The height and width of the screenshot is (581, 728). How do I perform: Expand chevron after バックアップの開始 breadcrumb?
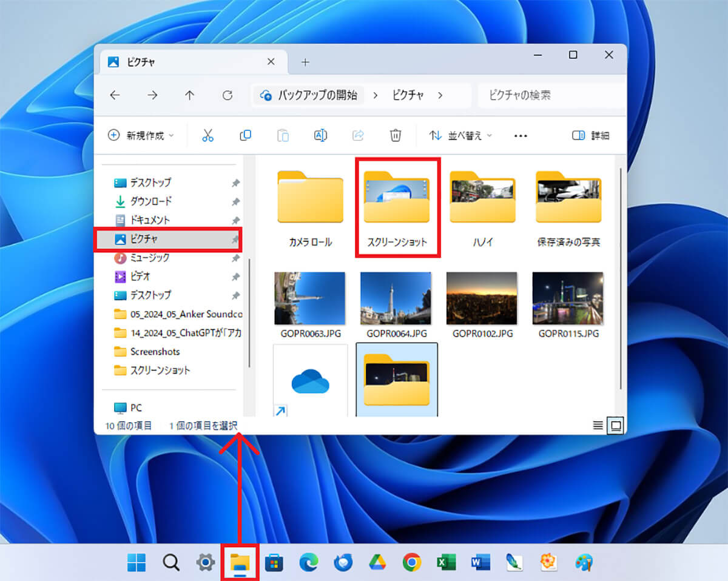pyautogui.click(x=376, y=95)
